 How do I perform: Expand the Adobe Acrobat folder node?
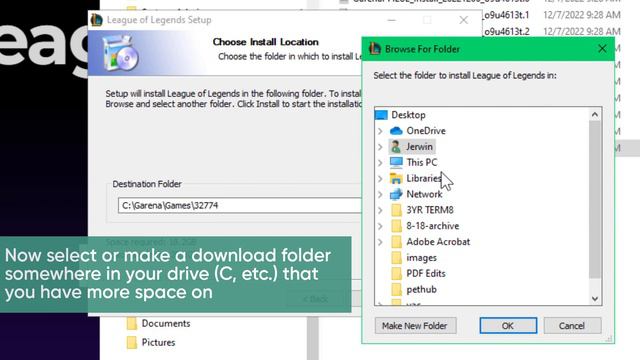pyautogui.click(x=380, y=242)
